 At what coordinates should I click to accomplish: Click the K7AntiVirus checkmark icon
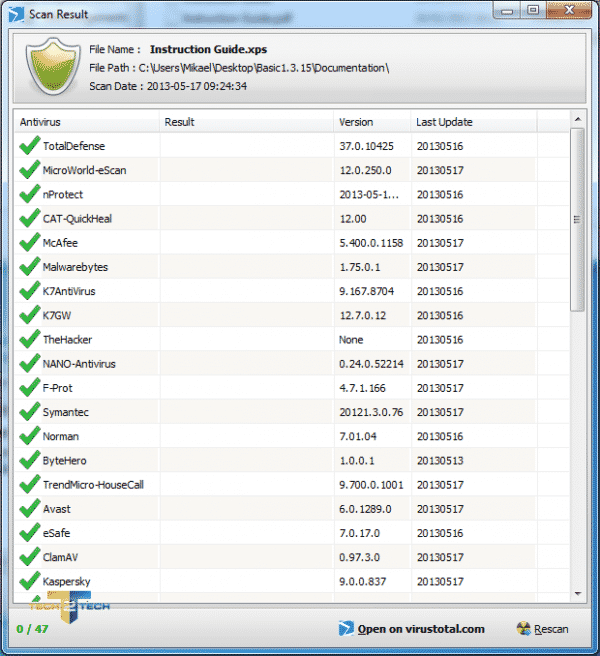click(29, 291)
